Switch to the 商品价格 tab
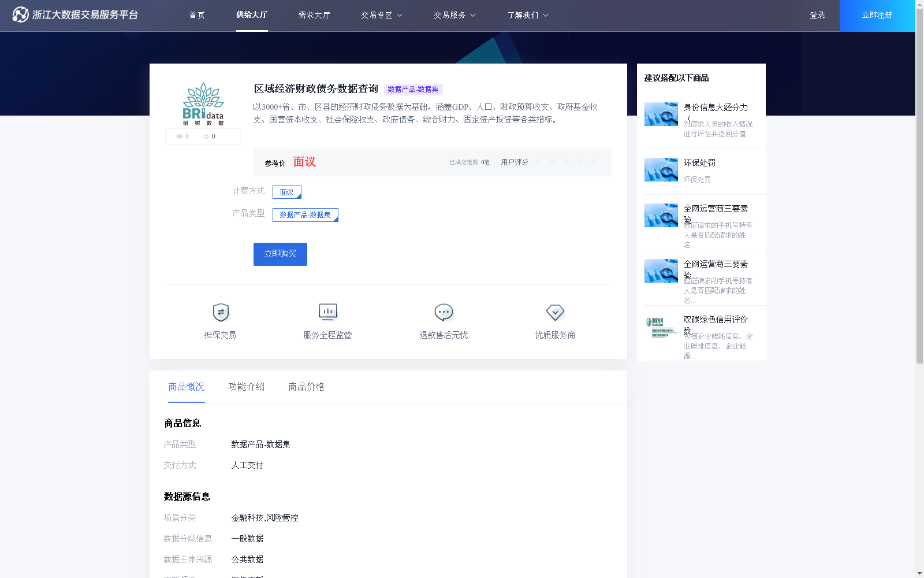Image resolution: width=924 pixels, height=578 pixels. [x=306, y=387]
